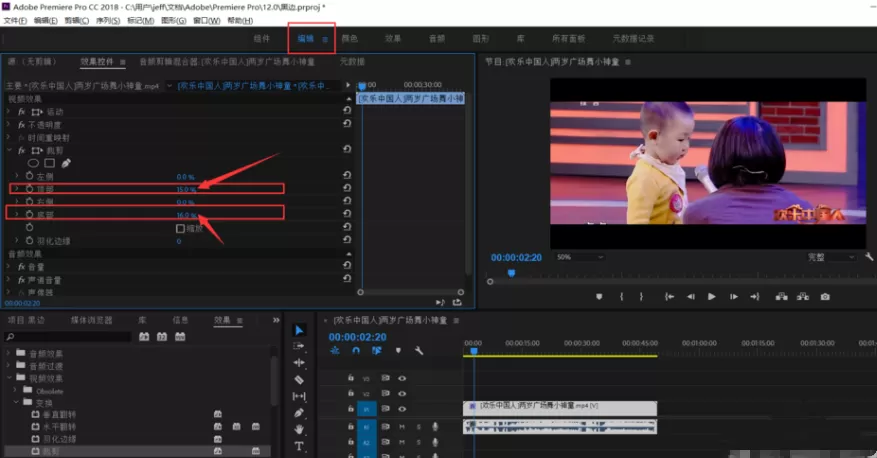
Task: Select the Pen tool in timeline toolbar
Action: (x=299, y=413)
